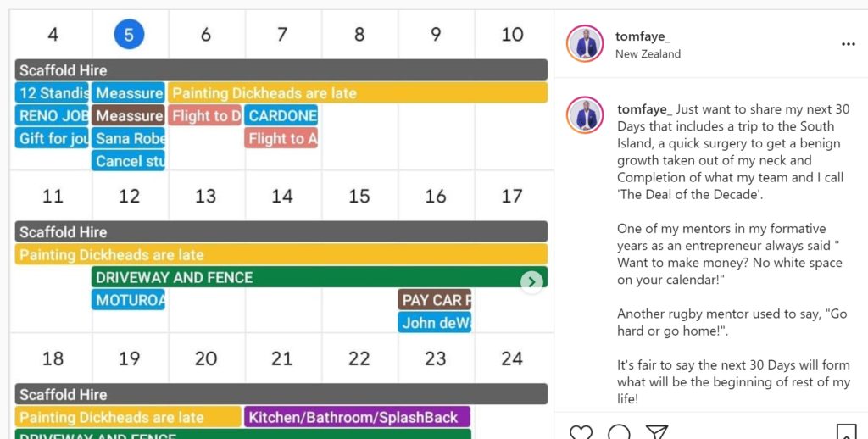Viewport: 868px width, 439px height.
Task: Share post using paper plane icon
Action: (x=657, y=432)
